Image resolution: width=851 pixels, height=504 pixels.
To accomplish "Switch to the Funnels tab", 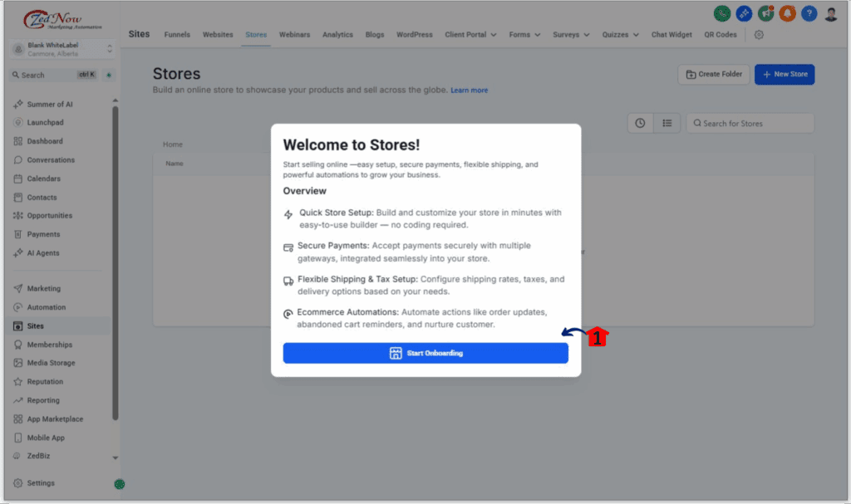I will coord(177,35).
